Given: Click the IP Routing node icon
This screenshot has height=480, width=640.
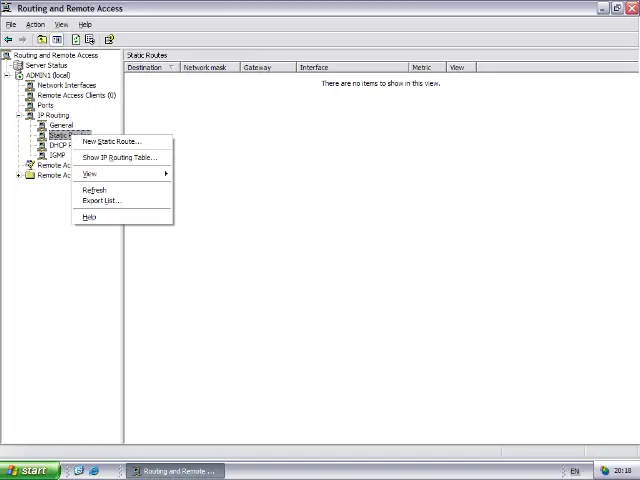Looking at the screenshot, I should 30,116.
